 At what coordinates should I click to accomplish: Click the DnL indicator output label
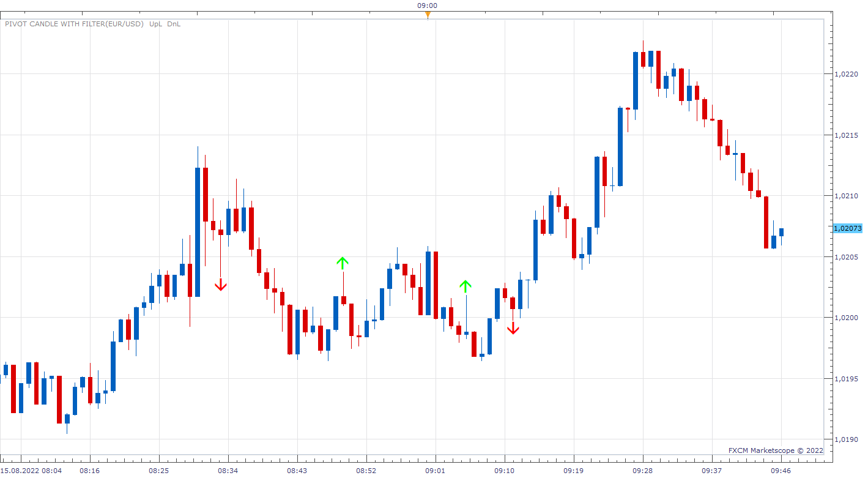174,24
